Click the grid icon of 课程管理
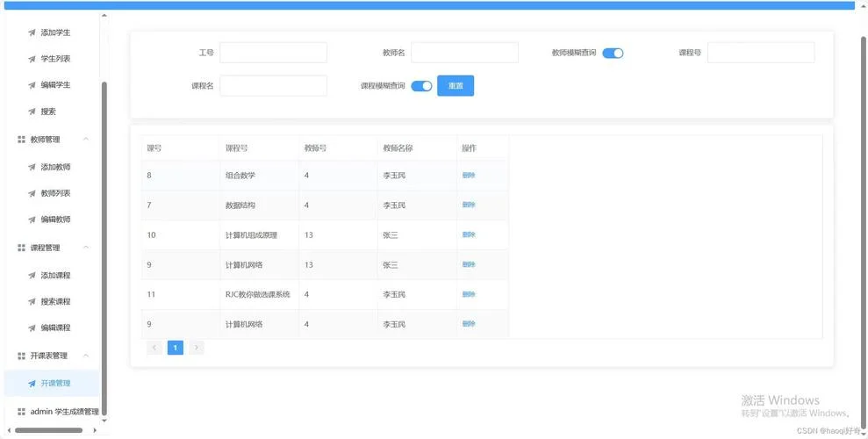 click(22, 248)
